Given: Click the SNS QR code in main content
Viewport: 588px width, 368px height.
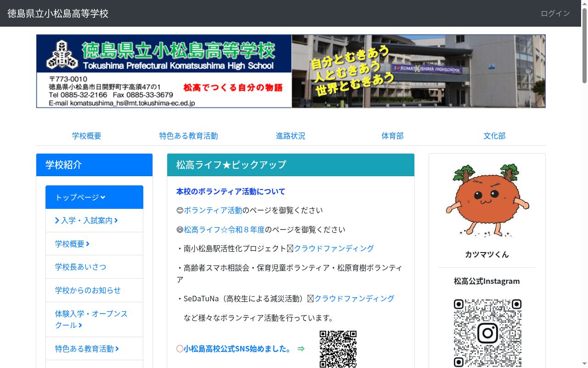Looking at the screenshot, I should tap(338, 349).
